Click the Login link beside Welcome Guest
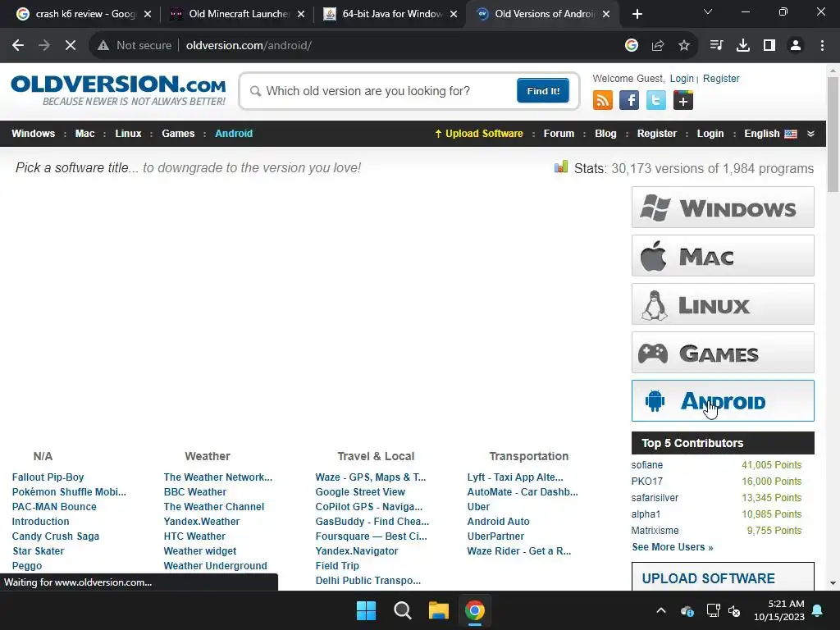The width and height of the screenshot is (840, 630). coord(682,79)
